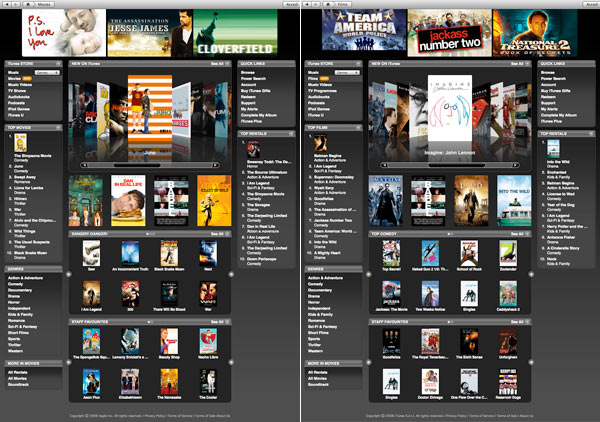
Task: Click arrow icon beside See All in Danger! Danger!
Action: point(227,234)
